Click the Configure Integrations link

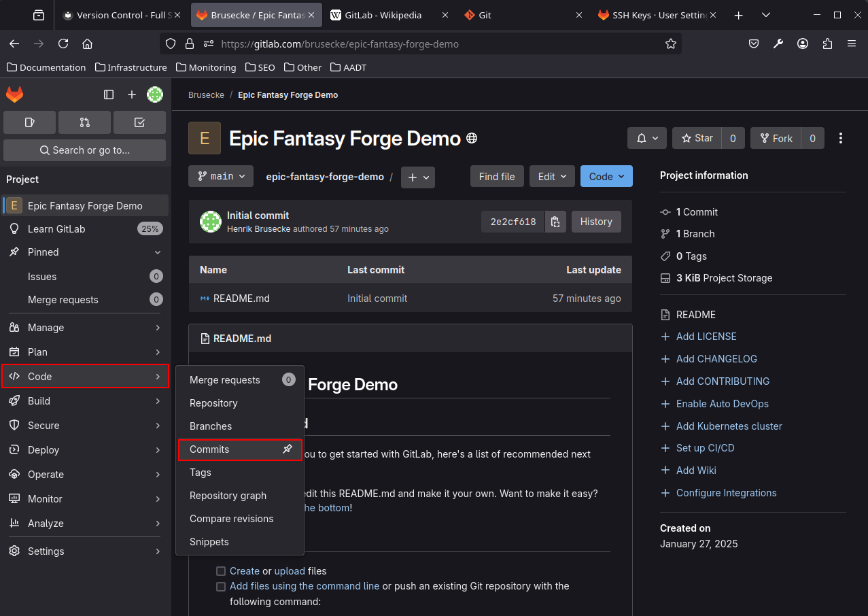pos(726,493)
